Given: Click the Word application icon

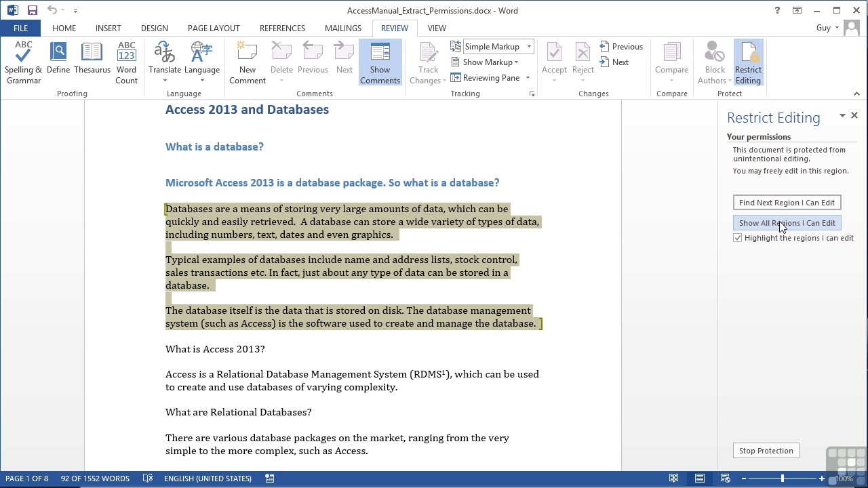Looking at the screenshot, I should (13, 10).
